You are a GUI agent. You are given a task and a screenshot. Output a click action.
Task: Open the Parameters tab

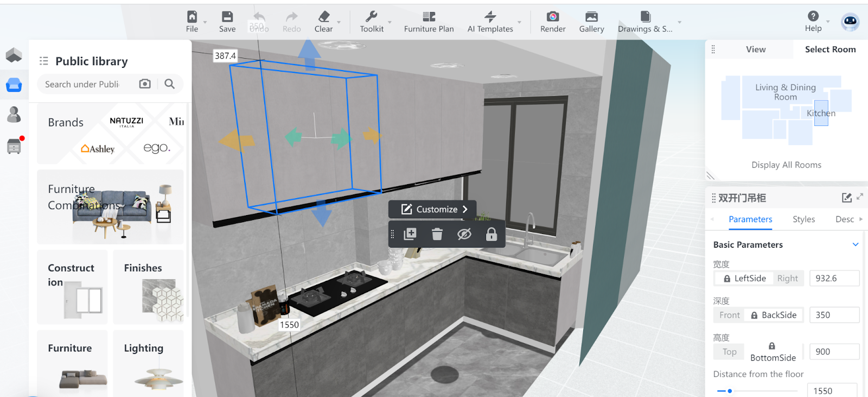coord(750,219)
